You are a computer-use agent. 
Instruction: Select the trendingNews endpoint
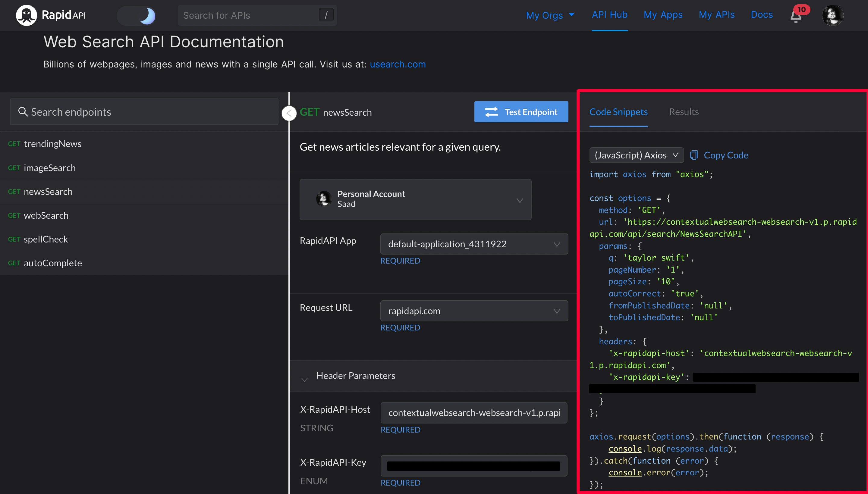(52, 144)
